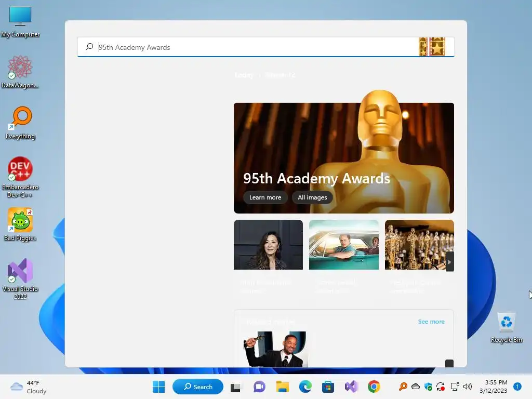Click the All images button
This screenshot has width=532, height=399.
pyautogui.click(x=312, y=197)
